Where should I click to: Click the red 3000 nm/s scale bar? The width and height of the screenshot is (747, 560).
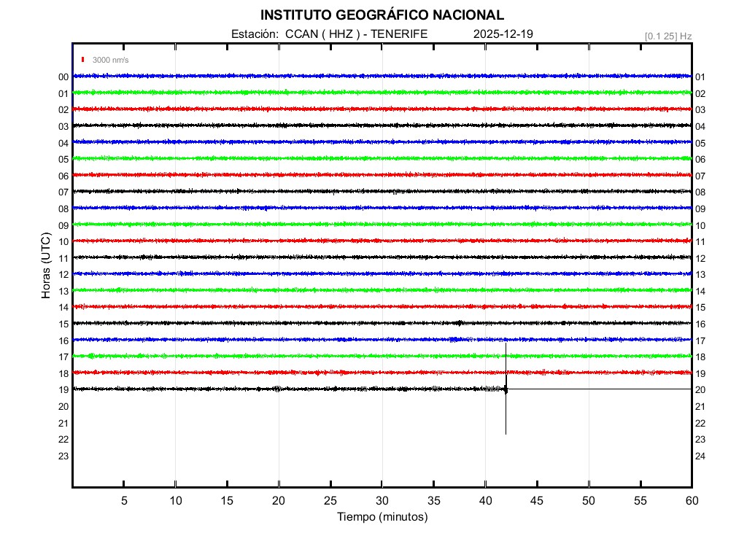tap(84, 60)
